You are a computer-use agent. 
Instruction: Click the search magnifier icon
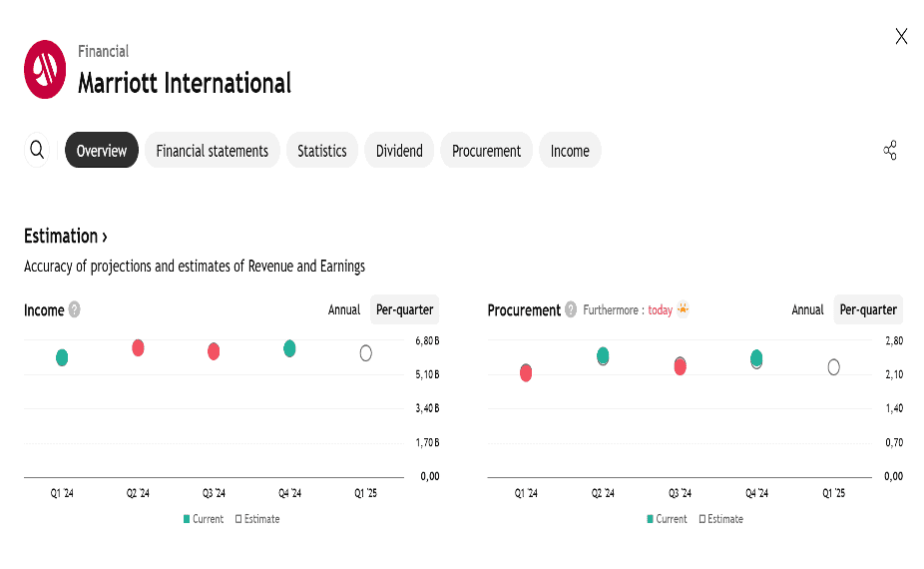coord(37,150)
